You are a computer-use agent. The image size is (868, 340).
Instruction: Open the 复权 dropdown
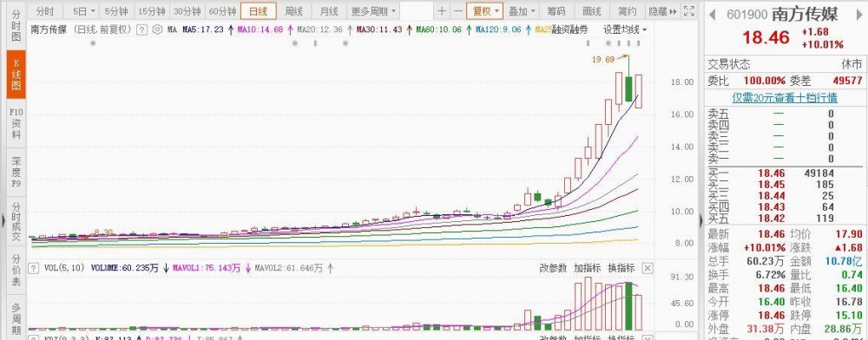coord(485,11)
